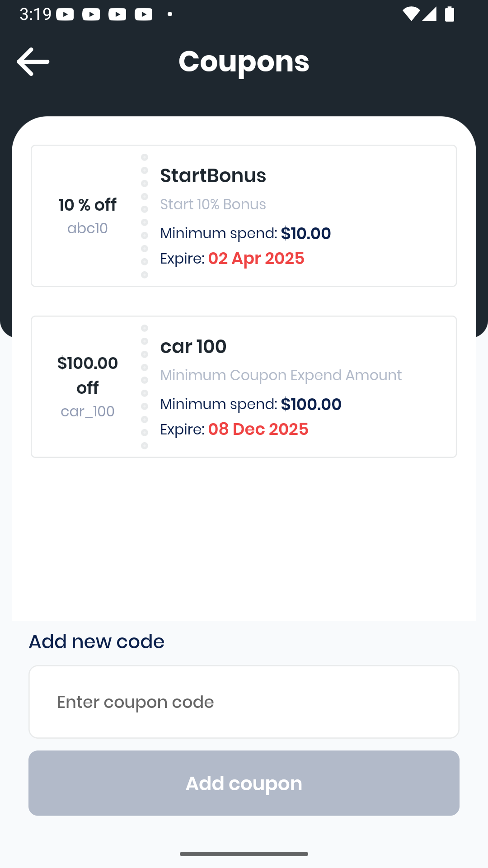
Task: Tap the abc10 coupon code text
Action: pyautogui.click(x=88, y=228)
